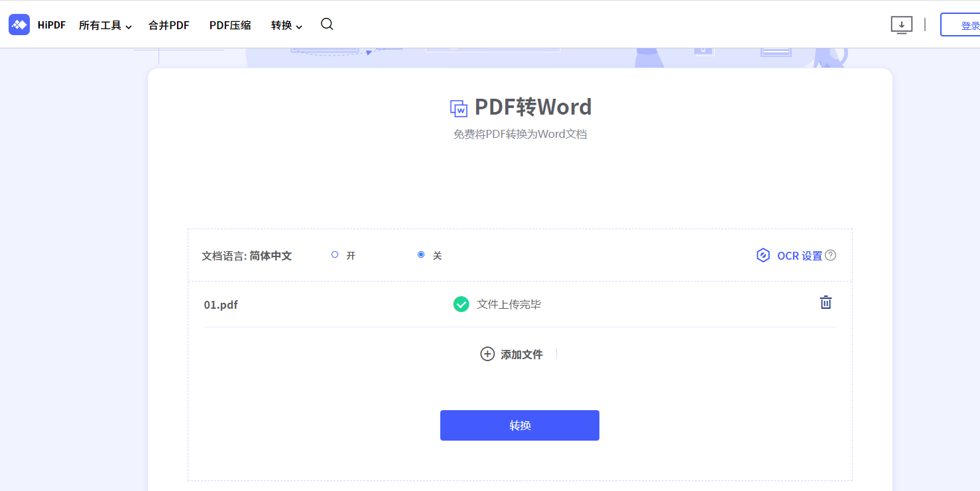Open the search tool
980x491 pixels.
tap(326, 24)
